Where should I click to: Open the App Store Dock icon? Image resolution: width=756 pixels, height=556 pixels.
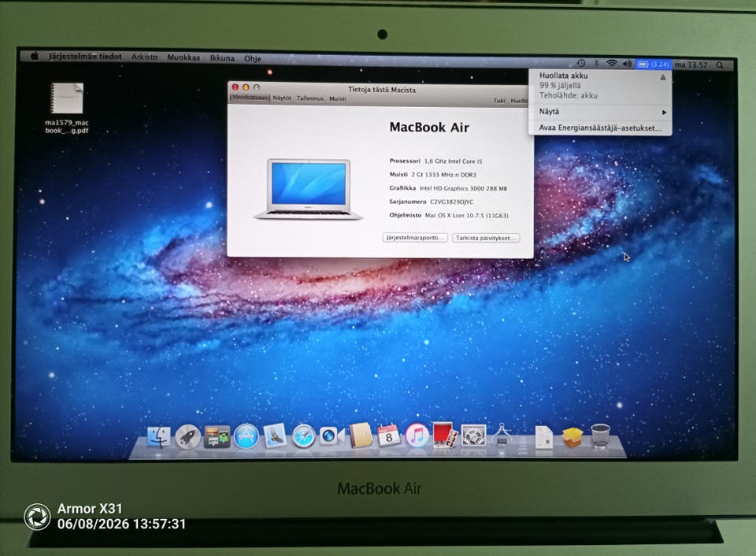point(246,436)
